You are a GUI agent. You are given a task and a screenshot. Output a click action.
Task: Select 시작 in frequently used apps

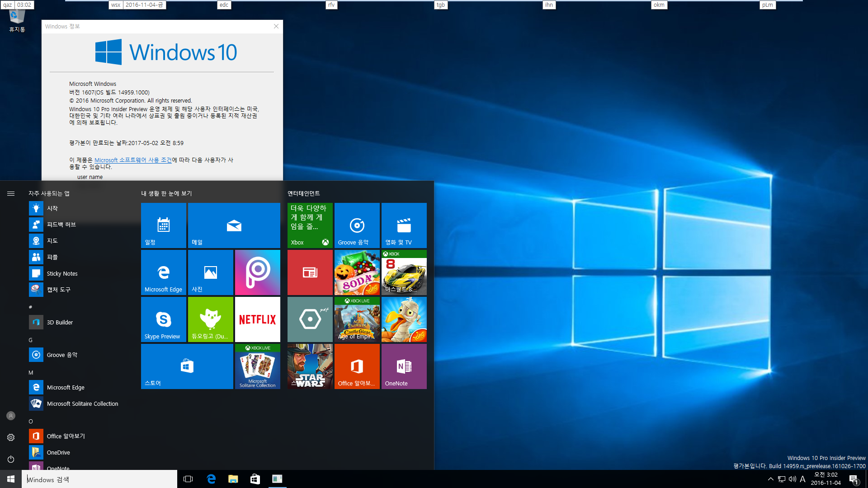pos(81,208)
